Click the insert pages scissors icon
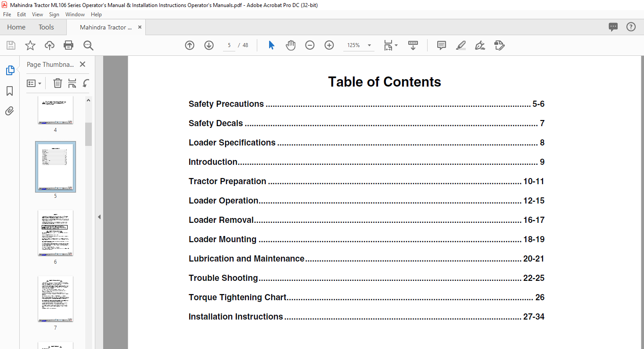The height and width of the screenshot is (349, 644). click(x=72, y=83)
